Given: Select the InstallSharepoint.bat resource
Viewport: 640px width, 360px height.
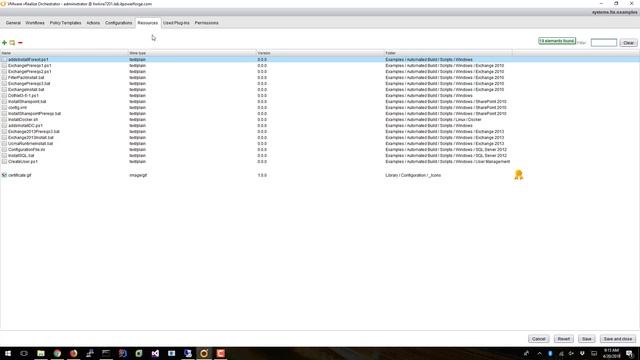Looking at the screenshot, I should 27,102.
